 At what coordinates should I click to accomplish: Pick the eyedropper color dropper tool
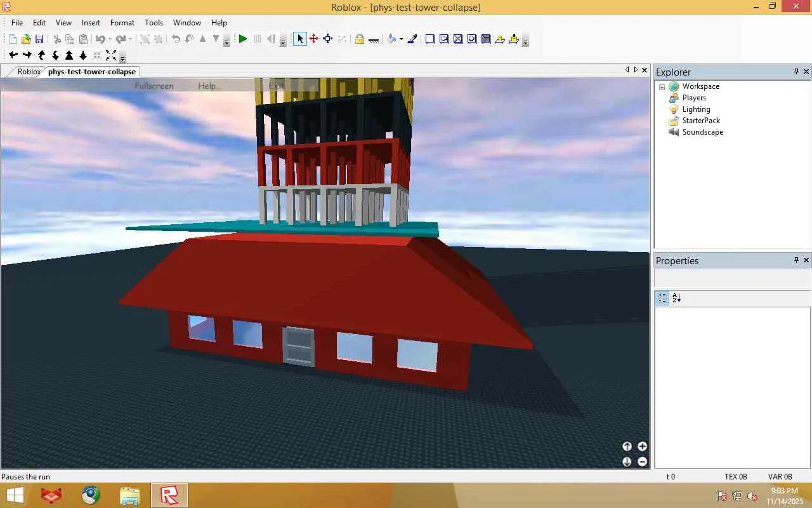point(412,39)
